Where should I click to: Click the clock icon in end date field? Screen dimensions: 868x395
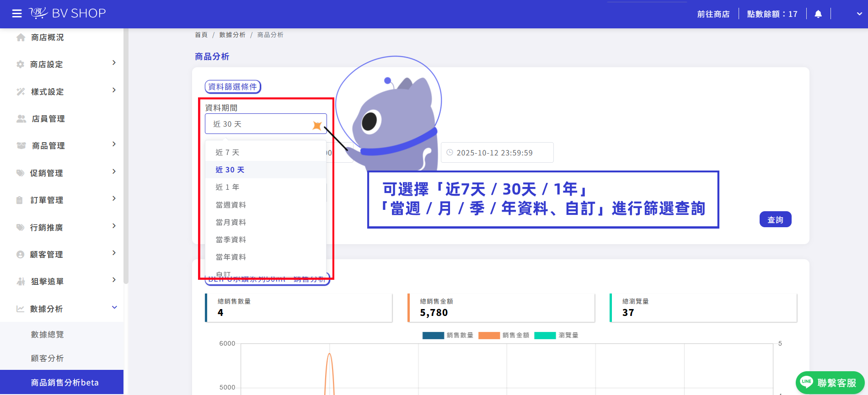[x=450, y=153]
